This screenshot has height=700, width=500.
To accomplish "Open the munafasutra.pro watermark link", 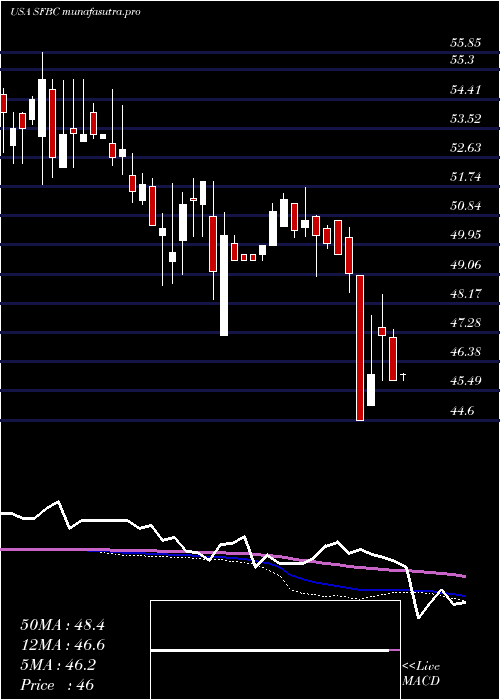I will (x=102, y=12).
